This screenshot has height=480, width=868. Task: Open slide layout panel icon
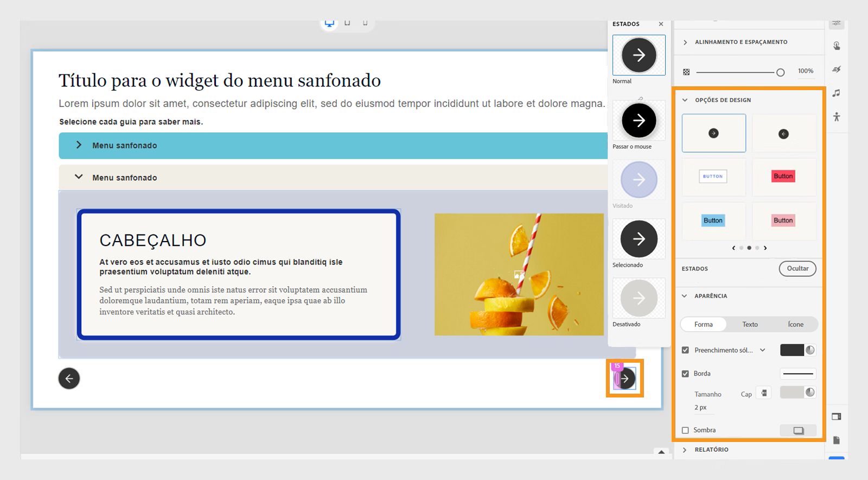[837, 416]
